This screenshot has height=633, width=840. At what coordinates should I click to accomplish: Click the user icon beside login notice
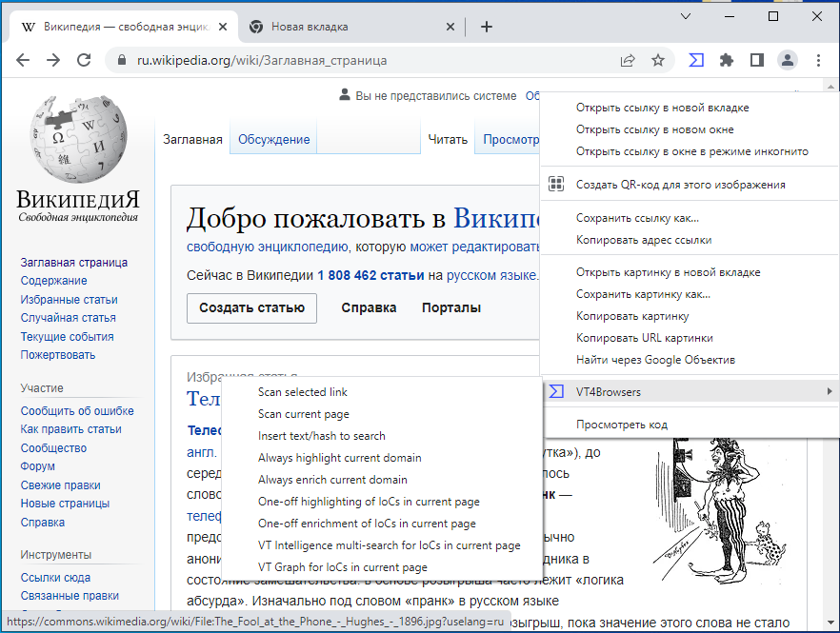(345, 95)
